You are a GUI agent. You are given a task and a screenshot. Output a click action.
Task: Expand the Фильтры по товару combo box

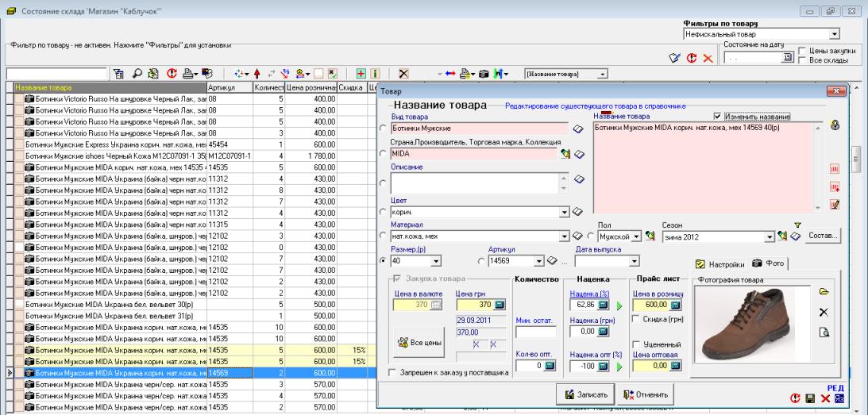click(834, 34)
